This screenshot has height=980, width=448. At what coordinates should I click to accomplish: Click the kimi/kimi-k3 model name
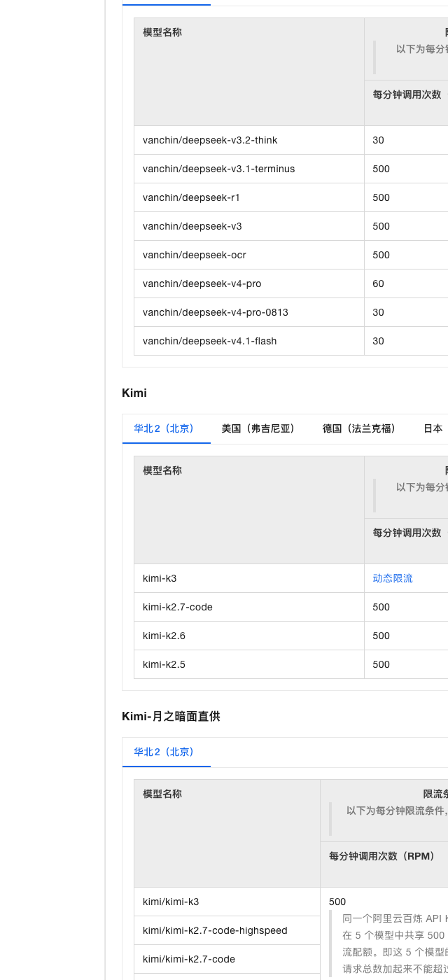[171, 902]
